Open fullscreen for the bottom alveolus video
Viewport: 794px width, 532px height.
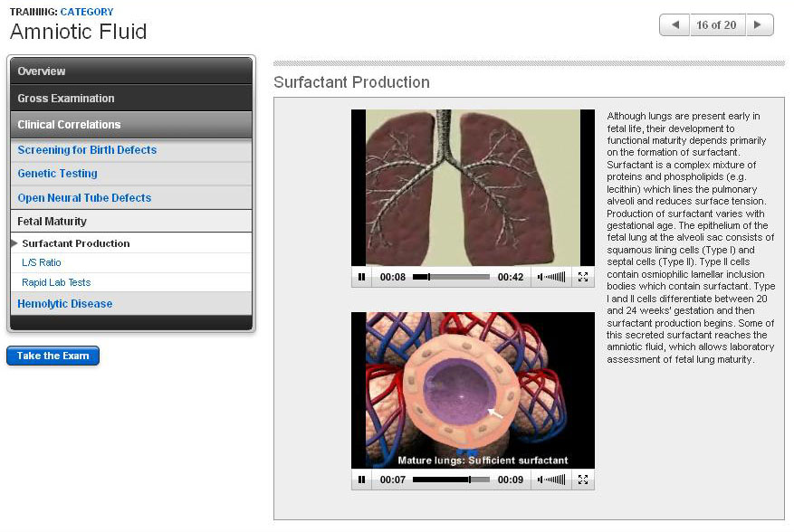pyautogui.click(x=583, y=480)
